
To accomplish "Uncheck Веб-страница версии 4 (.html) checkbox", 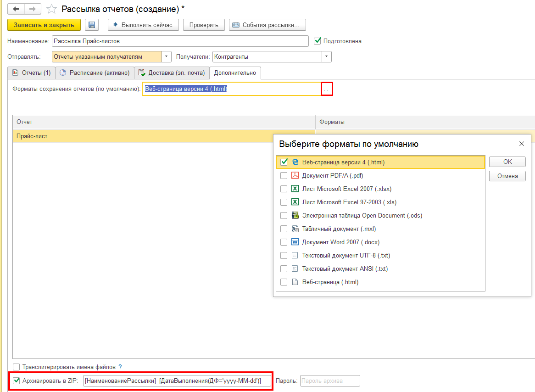I will pos(284,162).
